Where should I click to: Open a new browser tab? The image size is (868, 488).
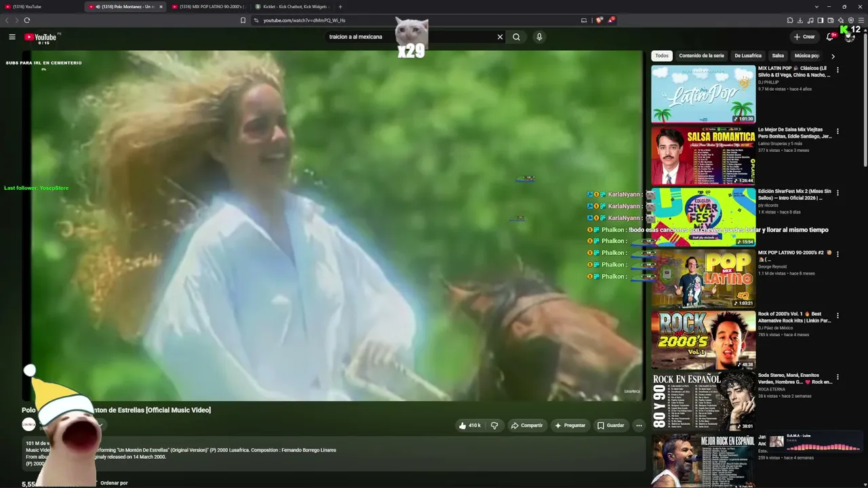(340, 7)
